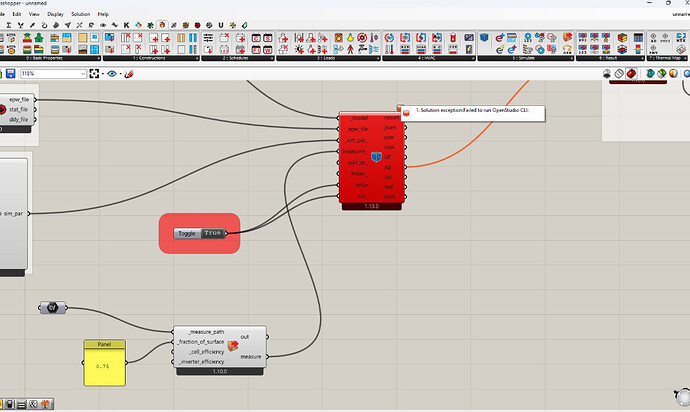Open the View menu
This screenshot has height=412, width=690.
pos(34,14)
